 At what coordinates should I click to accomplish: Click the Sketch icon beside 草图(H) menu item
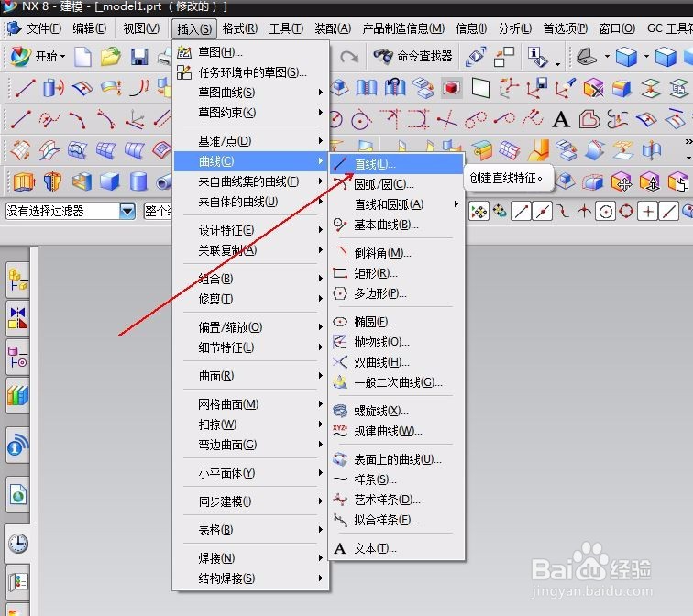pyautogui.click(x=184, y=52)
